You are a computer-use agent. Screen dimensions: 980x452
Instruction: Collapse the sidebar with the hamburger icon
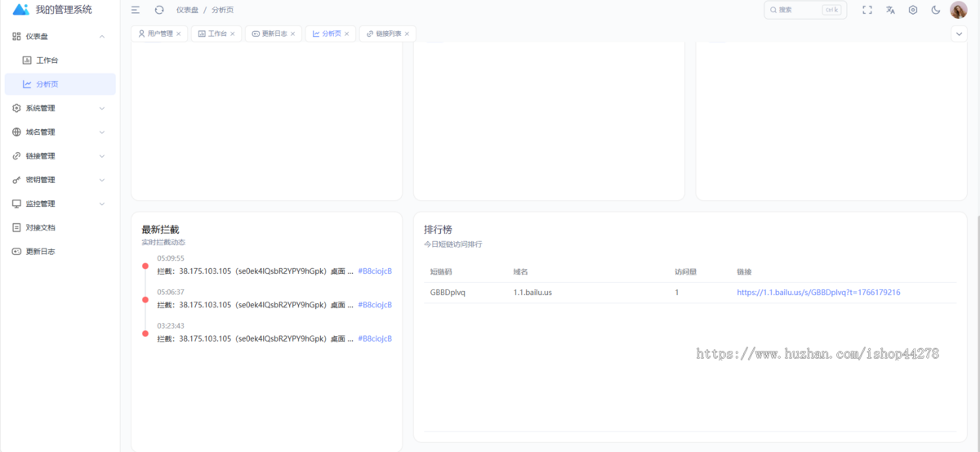click(136, 10)
